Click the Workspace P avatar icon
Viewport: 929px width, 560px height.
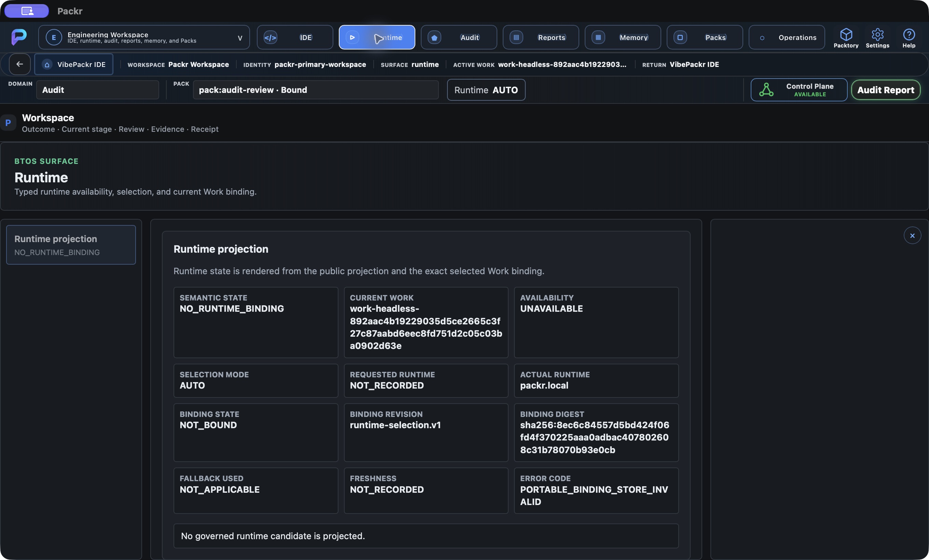tap(8, 123)
